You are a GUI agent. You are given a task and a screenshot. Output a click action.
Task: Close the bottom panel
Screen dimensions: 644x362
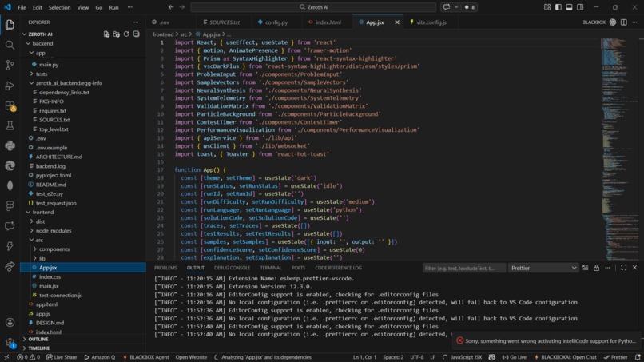(x=634, y=268)
